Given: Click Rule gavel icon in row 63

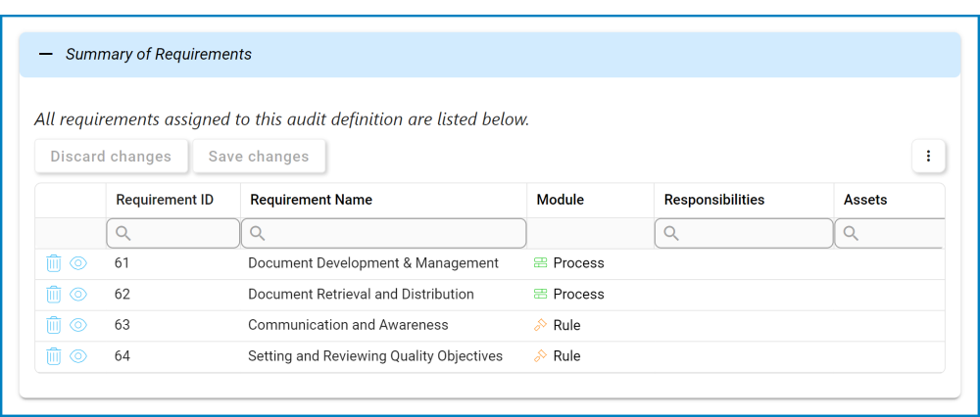Looking at the screenshot, I should pos(540,325).
